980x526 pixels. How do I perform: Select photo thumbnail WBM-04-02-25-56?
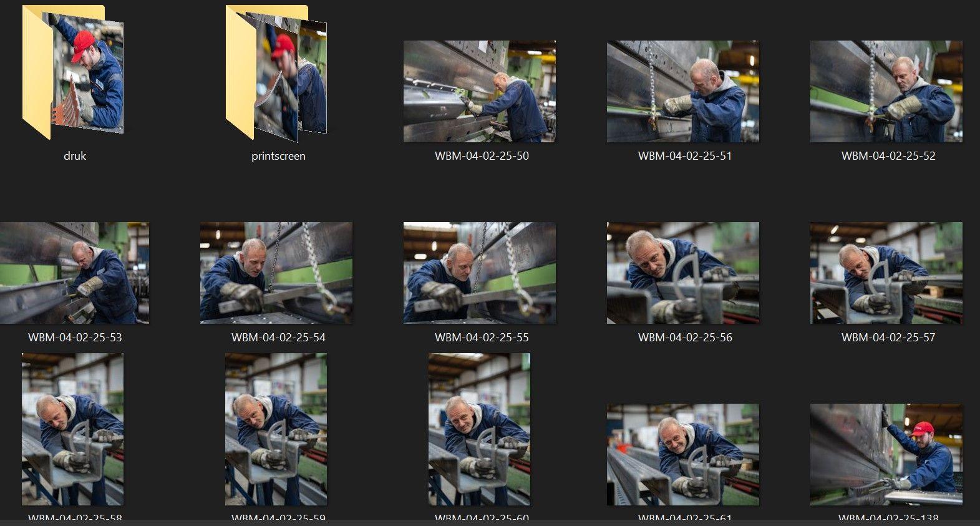[x=682, y=273]
